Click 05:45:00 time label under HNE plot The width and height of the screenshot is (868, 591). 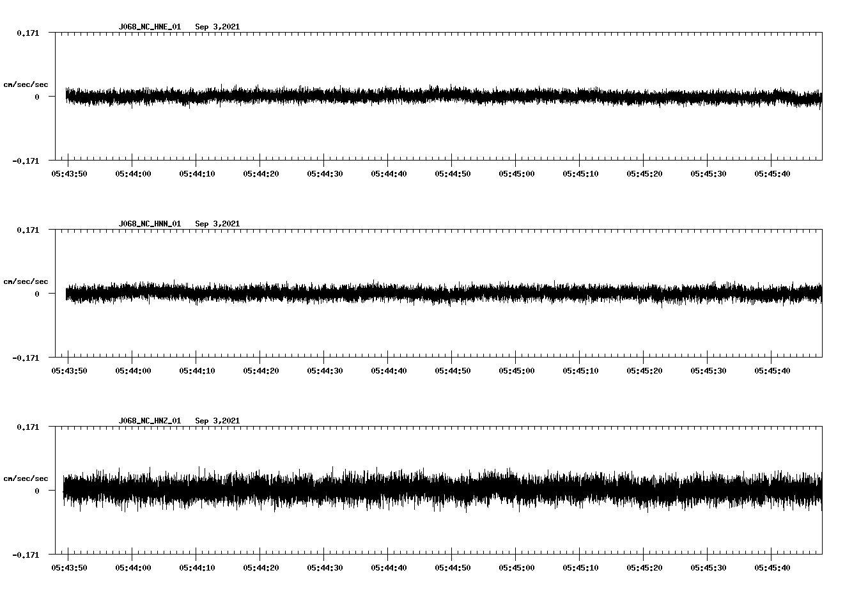(x=516, y=174)
